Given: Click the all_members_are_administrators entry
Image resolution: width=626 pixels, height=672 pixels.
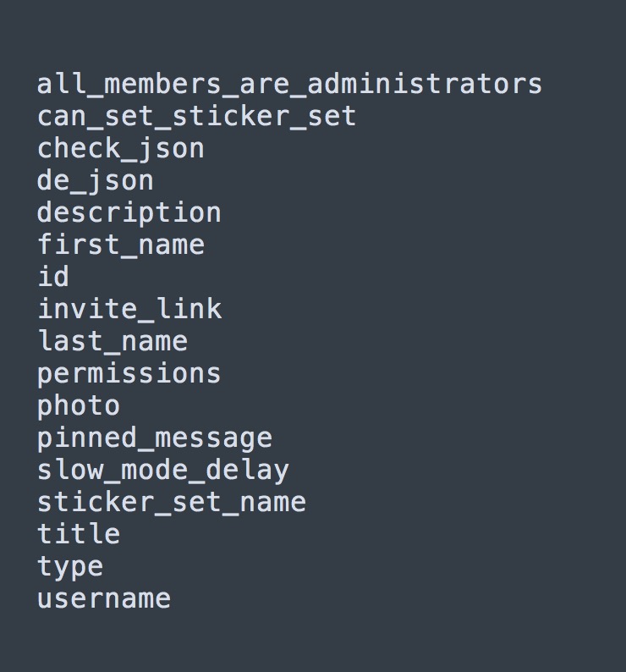Looking at the screenshot, I should (289, 85).
